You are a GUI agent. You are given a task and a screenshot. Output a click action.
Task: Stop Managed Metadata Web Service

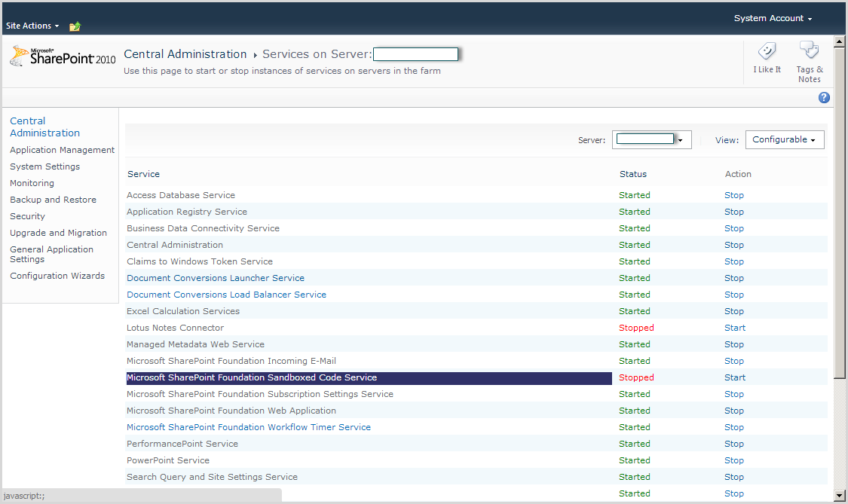click(734, 344)
